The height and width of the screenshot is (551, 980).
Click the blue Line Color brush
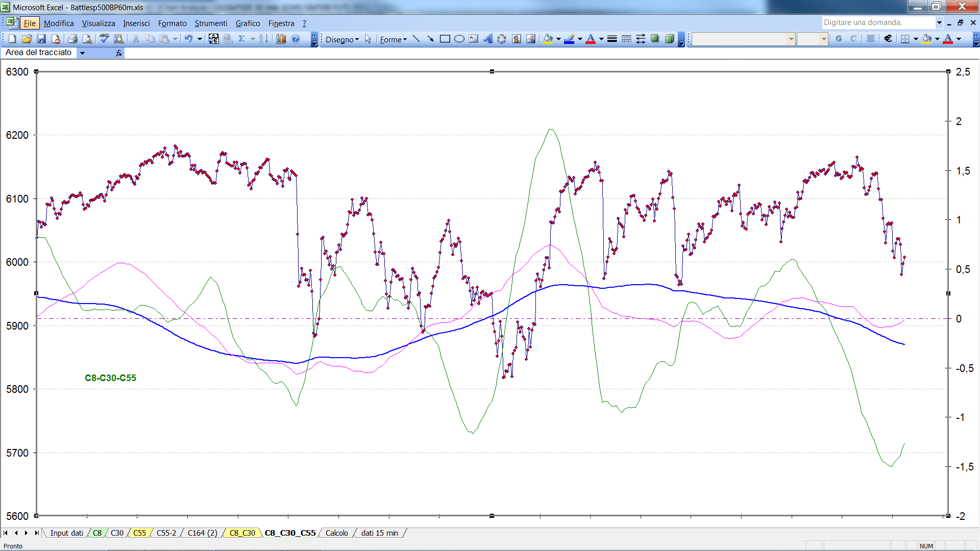point(569,39)
